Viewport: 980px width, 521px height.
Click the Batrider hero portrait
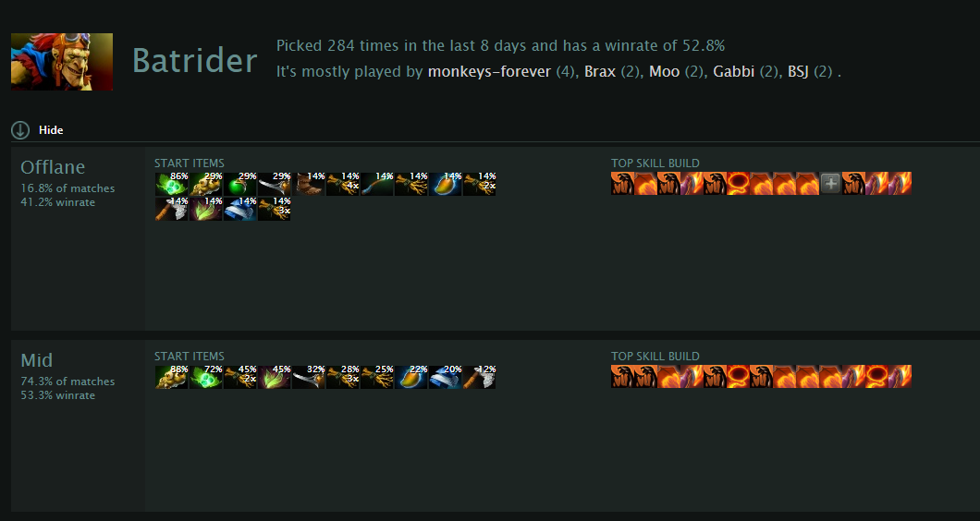[x=62, y=62]
